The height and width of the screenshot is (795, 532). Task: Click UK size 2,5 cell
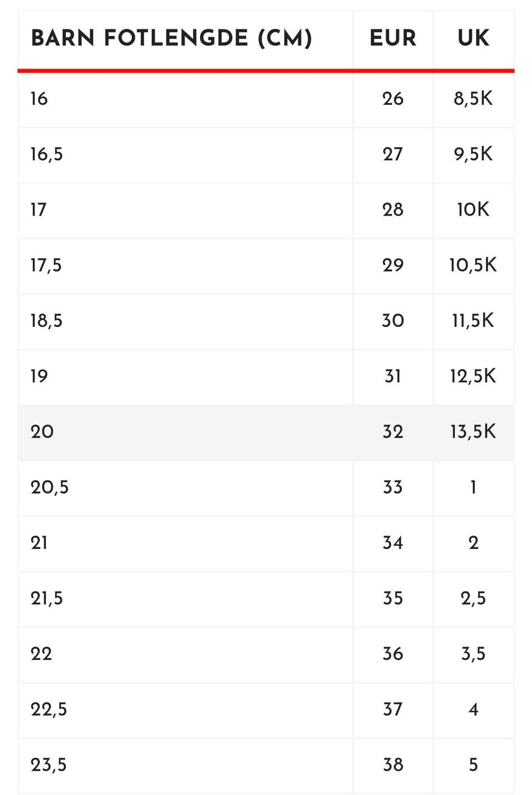pos(474,599)
